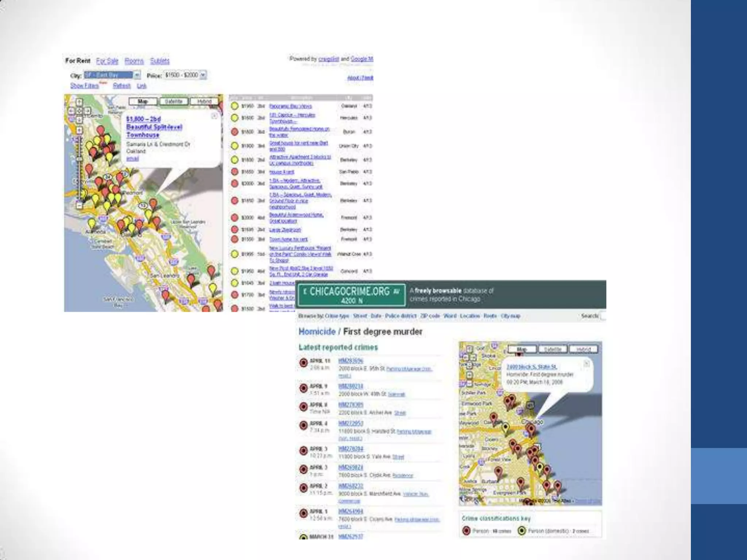Click the pan left arrow on rental map
The height and width of the screenshot is (560, 747).
pyautogui.click(x=71, y=111)
